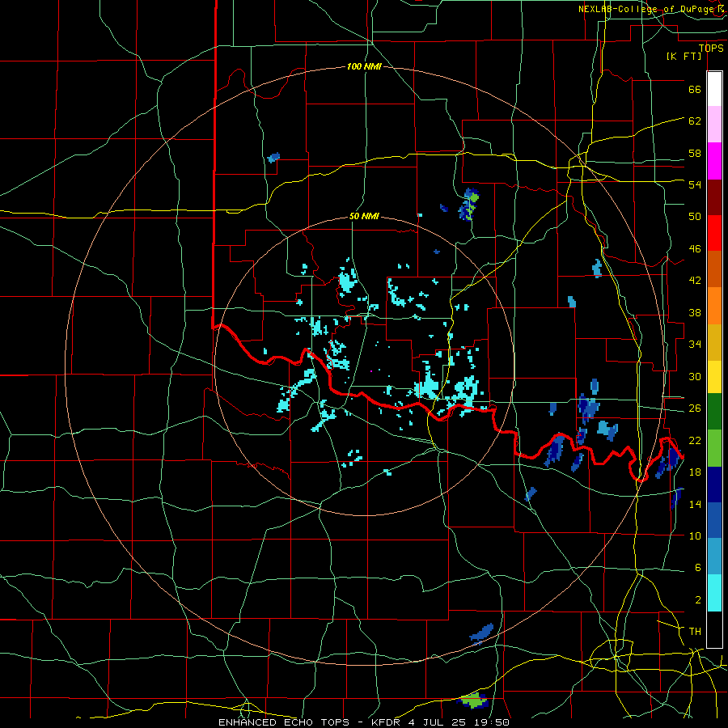This screenshot has width=728, height=728.
Task: Select the 50 scale value
Action: (x=695, y=217)
